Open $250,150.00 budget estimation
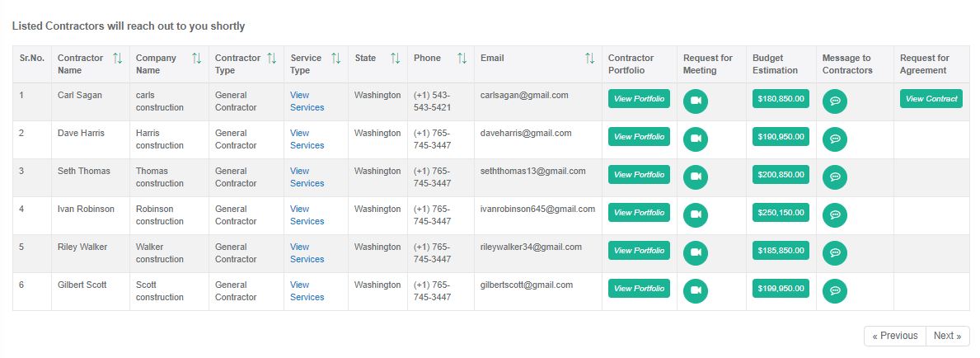 [x=781, y=212]
